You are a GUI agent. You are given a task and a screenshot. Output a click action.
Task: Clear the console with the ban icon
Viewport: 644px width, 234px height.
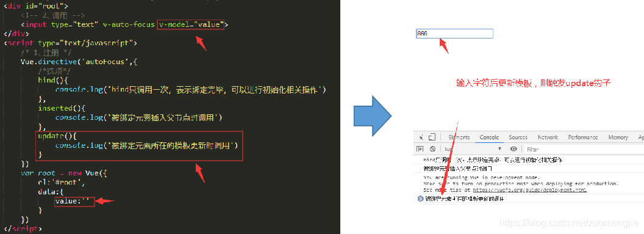tap(432, 149)
